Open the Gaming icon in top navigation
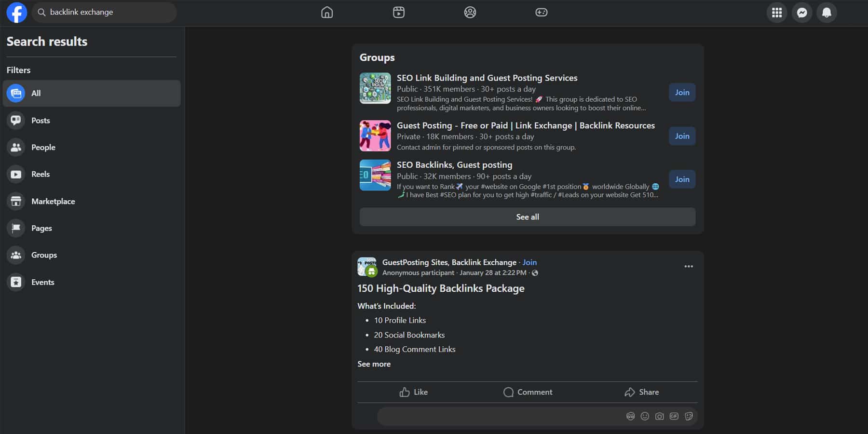This screenshot has width=868, height=434. point(542,12)
